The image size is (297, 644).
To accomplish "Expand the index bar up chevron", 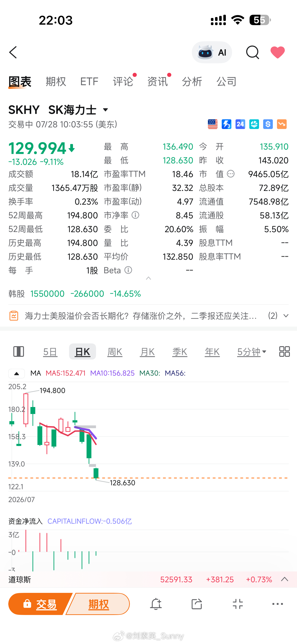I will tap(285, 579).
